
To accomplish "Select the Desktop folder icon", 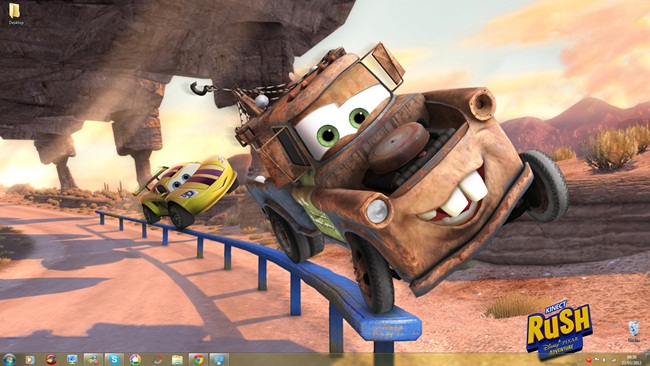I will [x=15, y=14].
